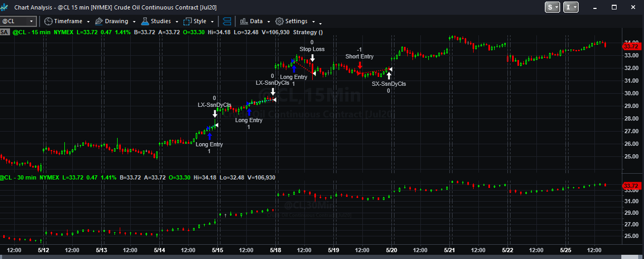This screenshot has width=644, height=259.
Task: Click the Short Entry red arrow marker
Action: point(360,65)
